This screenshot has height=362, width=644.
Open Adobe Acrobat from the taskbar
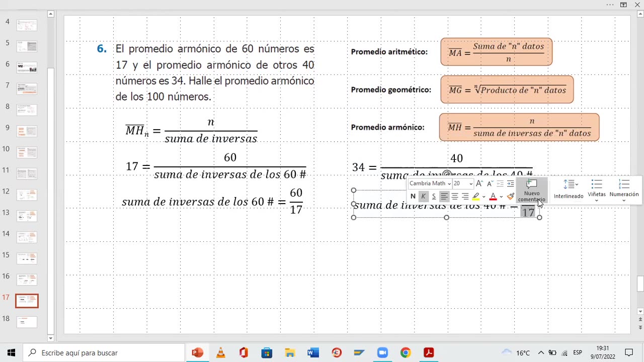[429, 352]
